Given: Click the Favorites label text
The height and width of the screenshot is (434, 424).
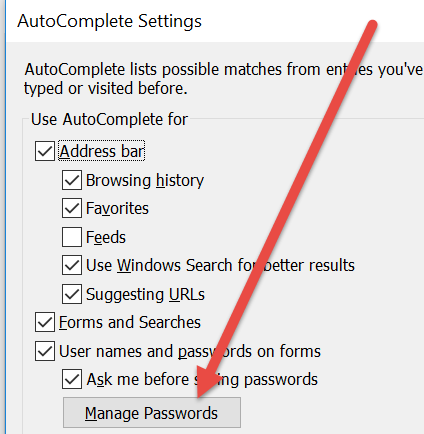Looking at the screenshot, I should click(117, 209).
